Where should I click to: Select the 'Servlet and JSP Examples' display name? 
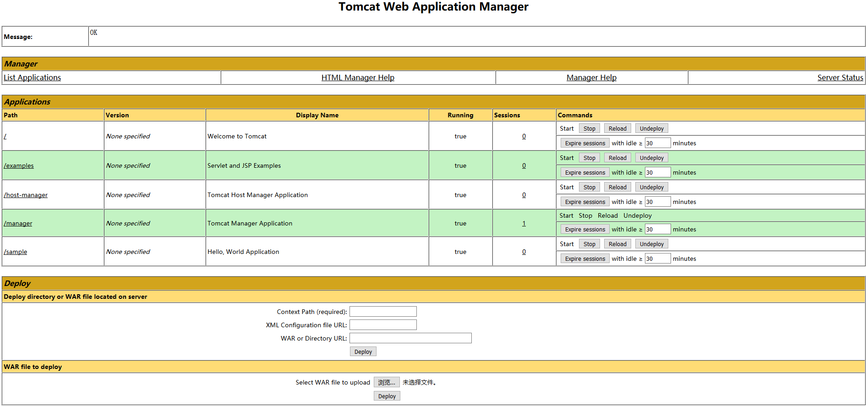click(244, 165)
